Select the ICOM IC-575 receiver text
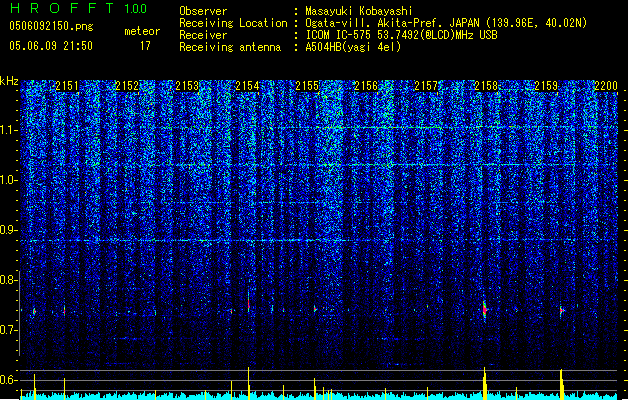Screen dimensions: 629x400 (x=402, y=35)
